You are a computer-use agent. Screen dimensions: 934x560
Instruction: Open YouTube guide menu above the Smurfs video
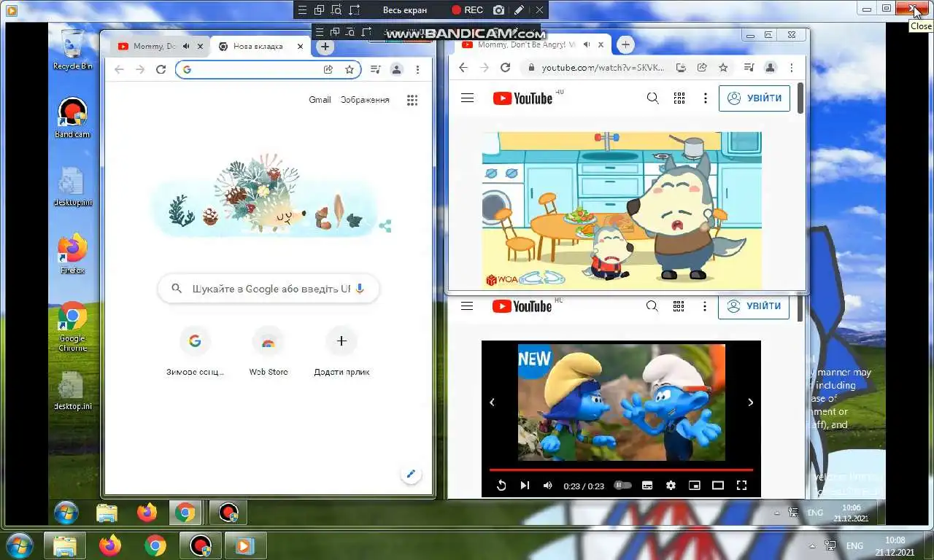tap(468, 306)
